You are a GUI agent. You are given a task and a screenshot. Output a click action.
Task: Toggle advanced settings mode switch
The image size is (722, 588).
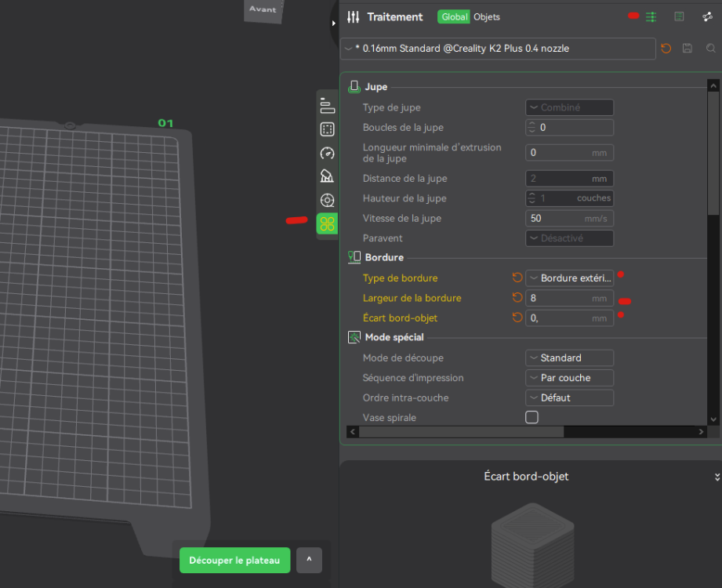coord(650,16)
